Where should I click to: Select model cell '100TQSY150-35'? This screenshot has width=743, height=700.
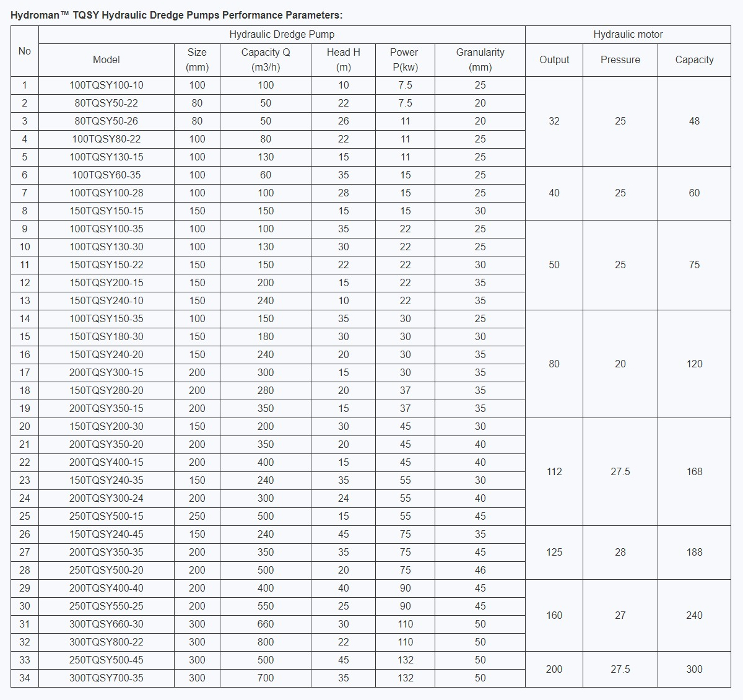106,319
